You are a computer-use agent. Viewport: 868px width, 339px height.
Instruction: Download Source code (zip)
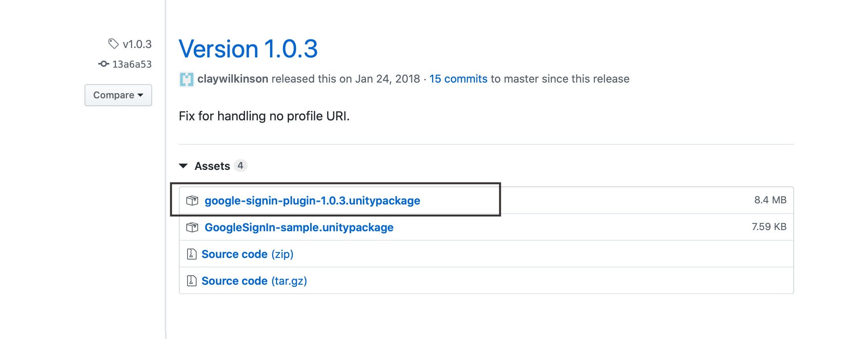248,254
